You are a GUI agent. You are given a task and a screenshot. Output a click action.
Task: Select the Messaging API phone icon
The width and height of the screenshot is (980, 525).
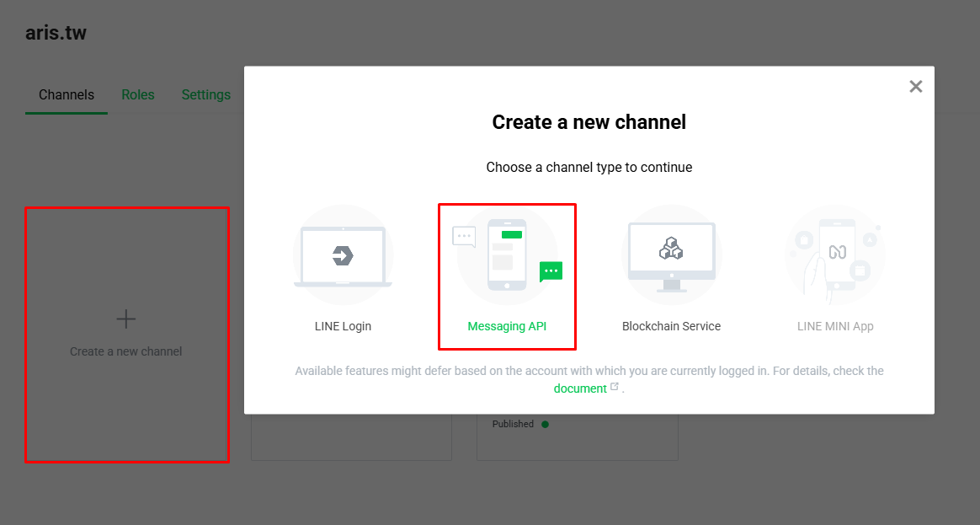click(507, 255)
